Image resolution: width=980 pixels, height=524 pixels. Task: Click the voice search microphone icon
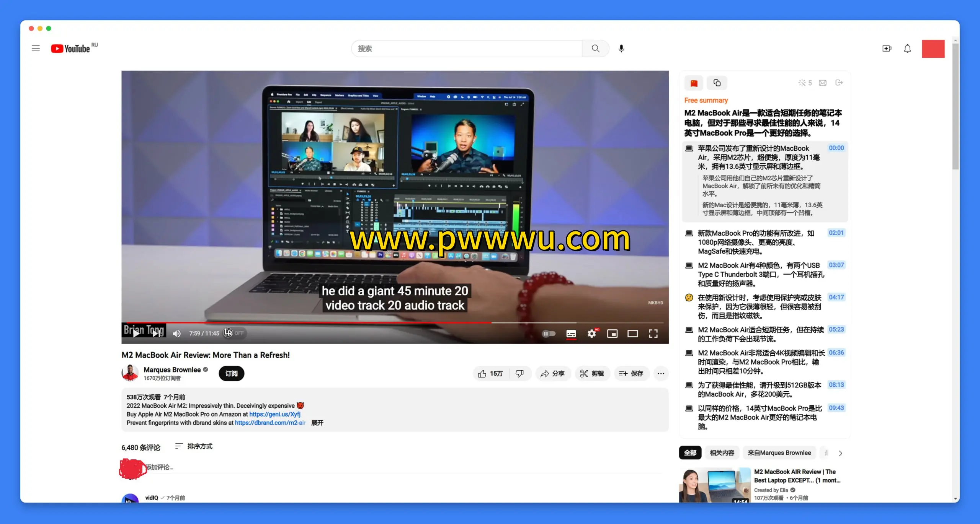[621, 48]
